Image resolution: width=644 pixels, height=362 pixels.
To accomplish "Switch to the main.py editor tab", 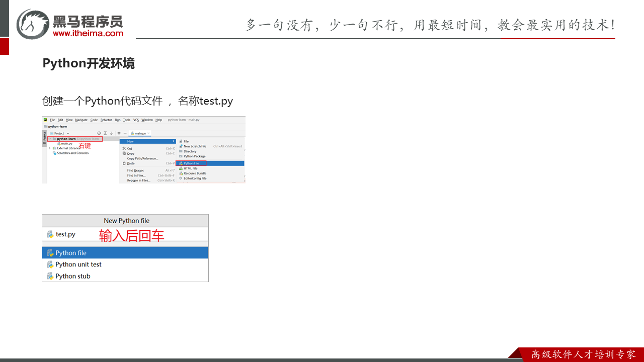I will tap(139, 133).
